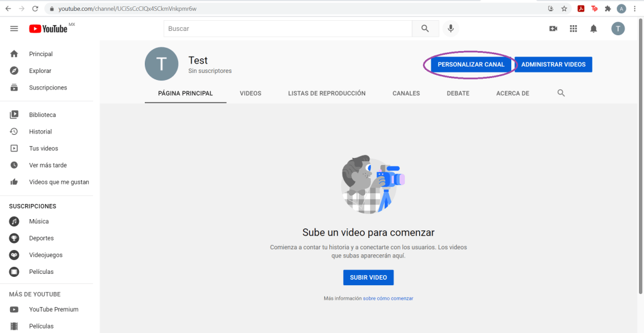
Task: Click the Buscar search field
Action: pos(288,29)
